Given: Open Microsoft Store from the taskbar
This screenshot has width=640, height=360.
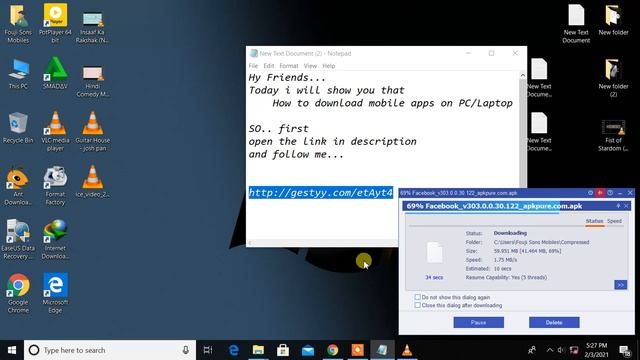Looking at the screenshot, I should pos(283,350).
